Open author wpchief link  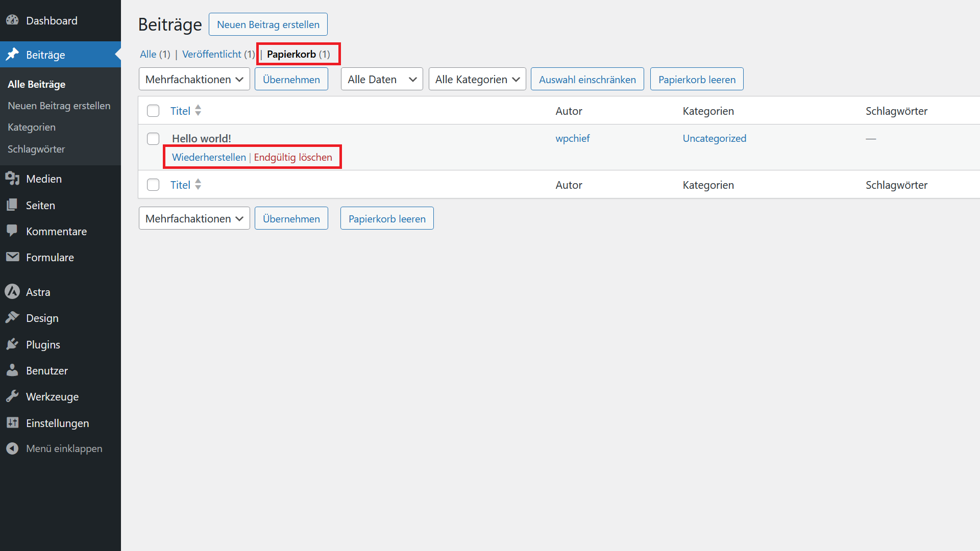click(573, 138)
